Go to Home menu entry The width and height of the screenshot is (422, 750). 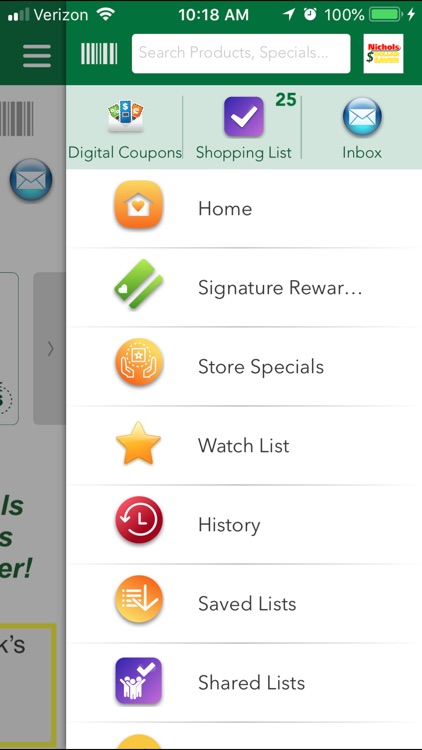(244, 209)
